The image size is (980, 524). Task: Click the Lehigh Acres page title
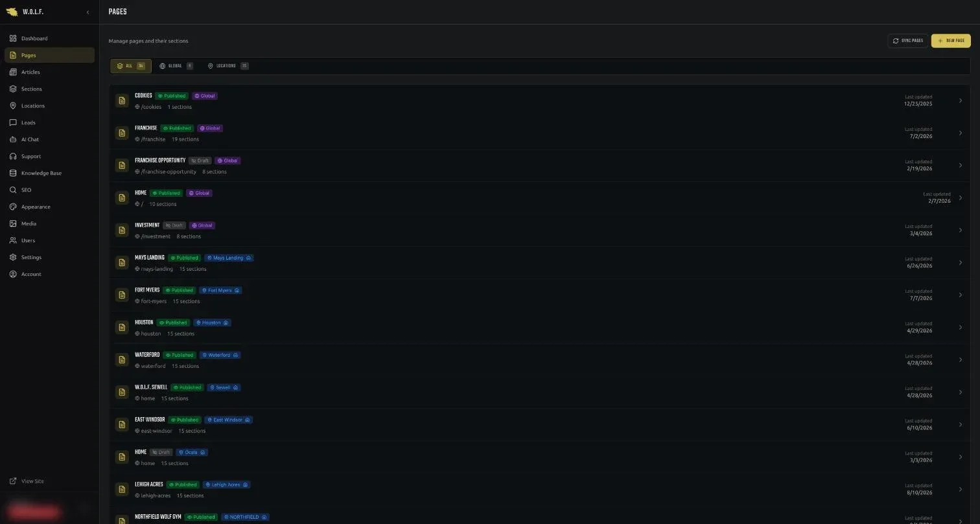pyautogui.click(x=149, y=484)
